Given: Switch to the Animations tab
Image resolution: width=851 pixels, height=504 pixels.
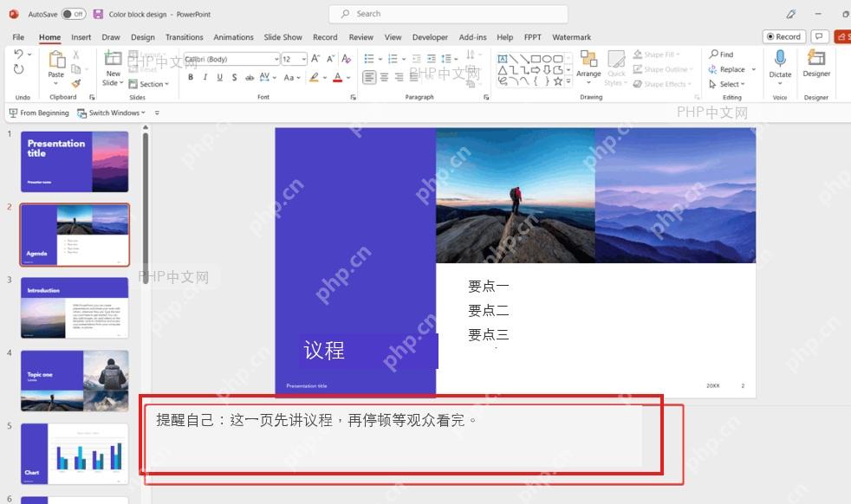Looking at the screenshot, I should [233, 37].
